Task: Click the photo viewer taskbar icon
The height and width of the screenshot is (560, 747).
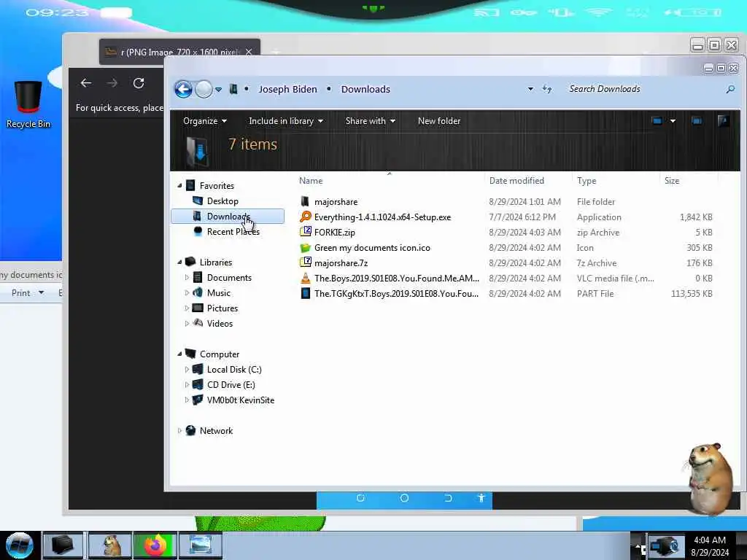Action: pos(200,545)
